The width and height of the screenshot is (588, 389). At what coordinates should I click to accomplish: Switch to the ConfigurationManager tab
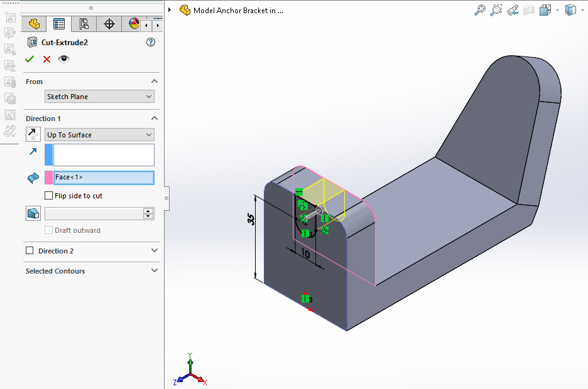pyautogui.click(x=84, y=24)
